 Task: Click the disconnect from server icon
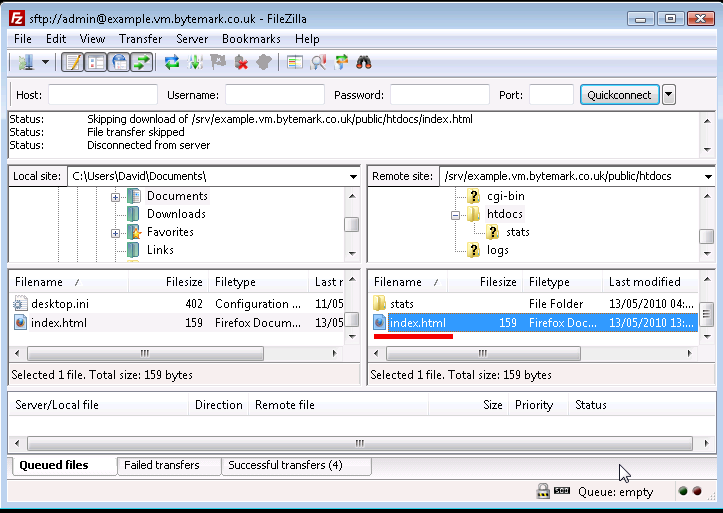(x=241, y=62)
